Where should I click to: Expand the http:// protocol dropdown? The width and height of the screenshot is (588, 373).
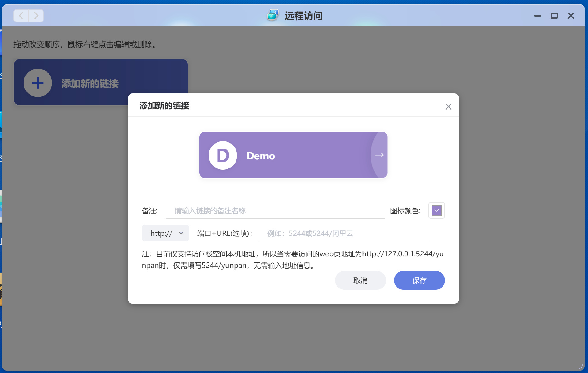click(165, 233)
